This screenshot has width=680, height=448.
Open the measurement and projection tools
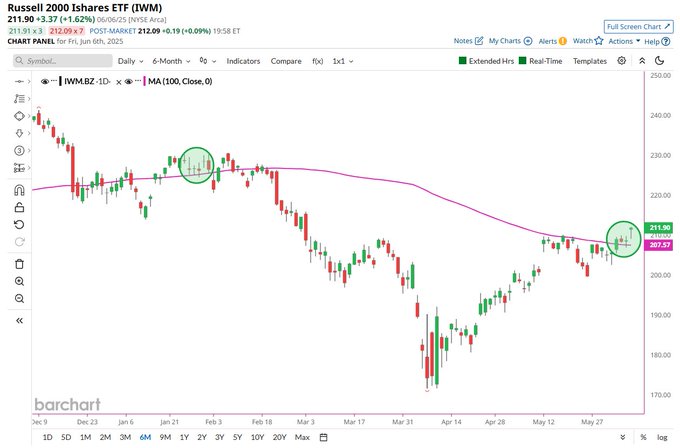19,167
